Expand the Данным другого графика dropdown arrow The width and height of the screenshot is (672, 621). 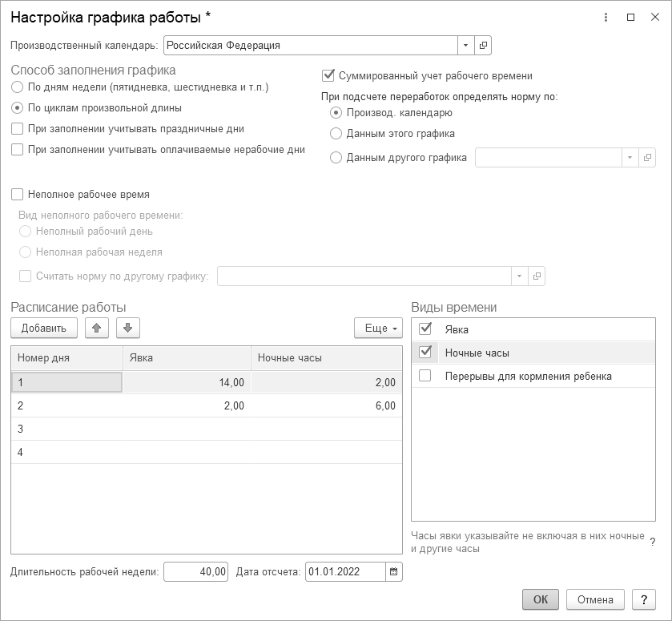[630, 158]
